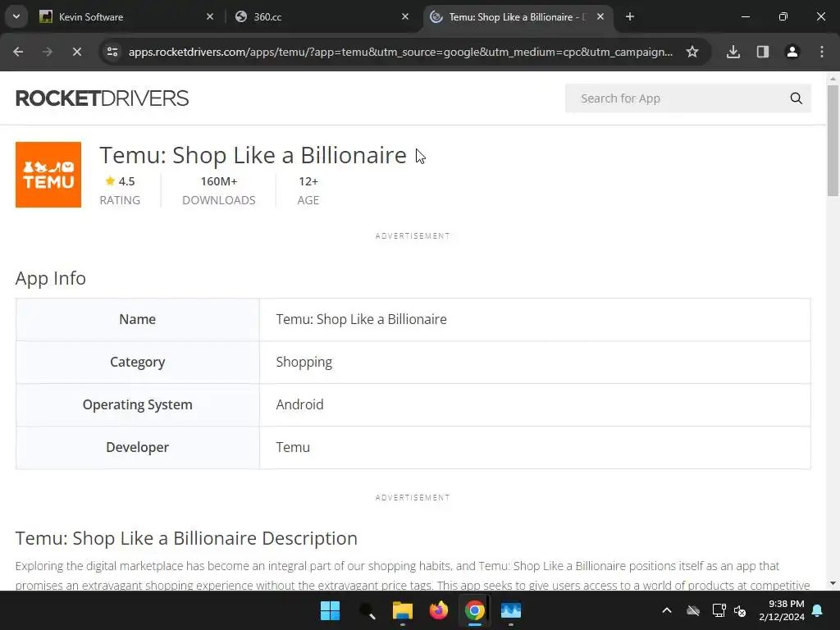Viewport: 840px width, 630px height.
Task: Go back to previous page
Action: click(x=18, y=52)
